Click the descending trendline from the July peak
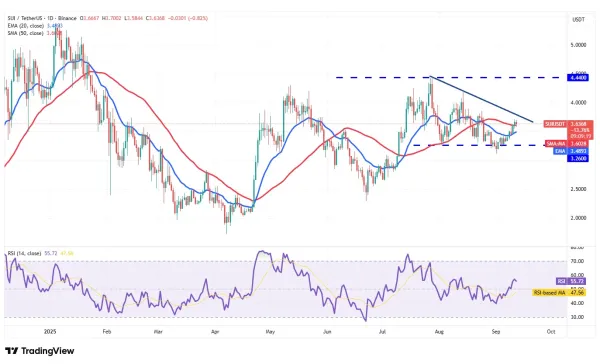 (481, 99)
